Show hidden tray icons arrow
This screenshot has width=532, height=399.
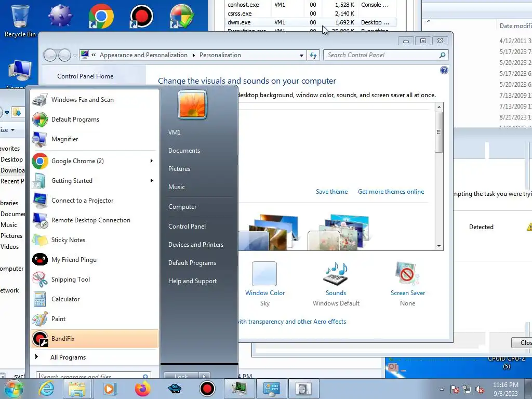pyautogui.click(x=442, y=390)
